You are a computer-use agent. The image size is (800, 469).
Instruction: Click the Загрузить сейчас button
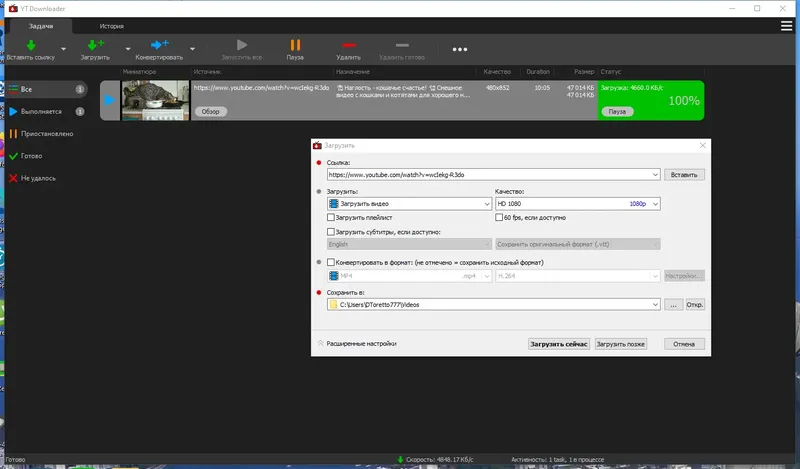[559, 344]
